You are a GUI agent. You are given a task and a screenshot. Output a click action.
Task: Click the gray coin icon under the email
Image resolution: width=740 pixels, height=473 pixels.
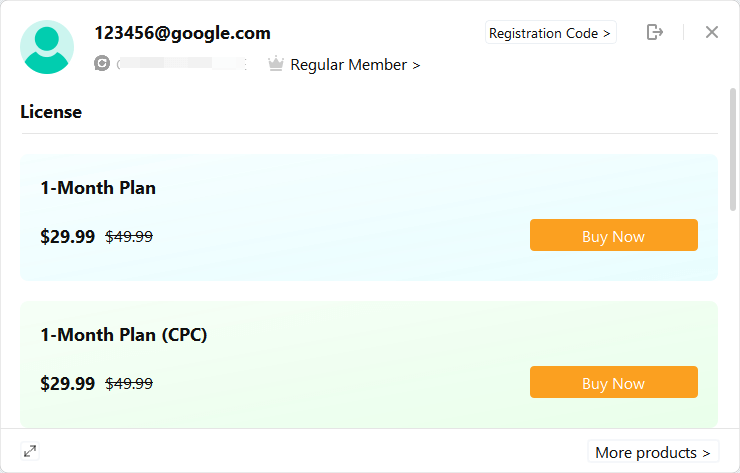coord(102,63)
